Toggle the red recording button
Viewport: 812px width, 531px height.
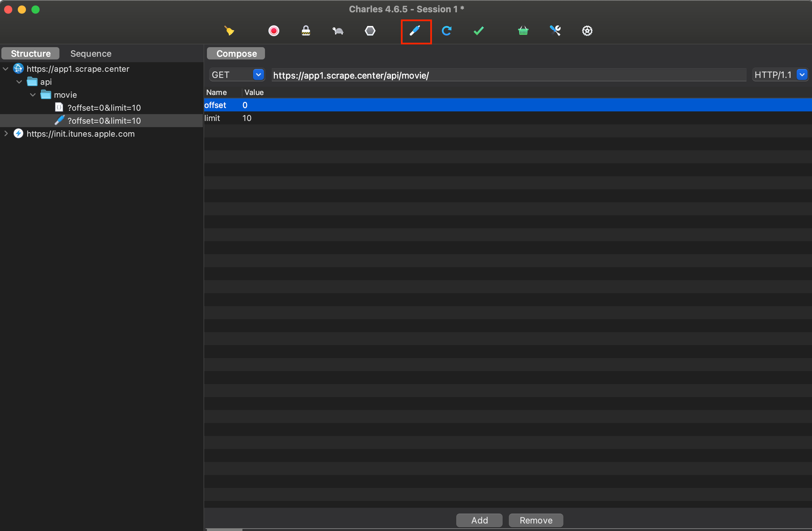point(274,31)
